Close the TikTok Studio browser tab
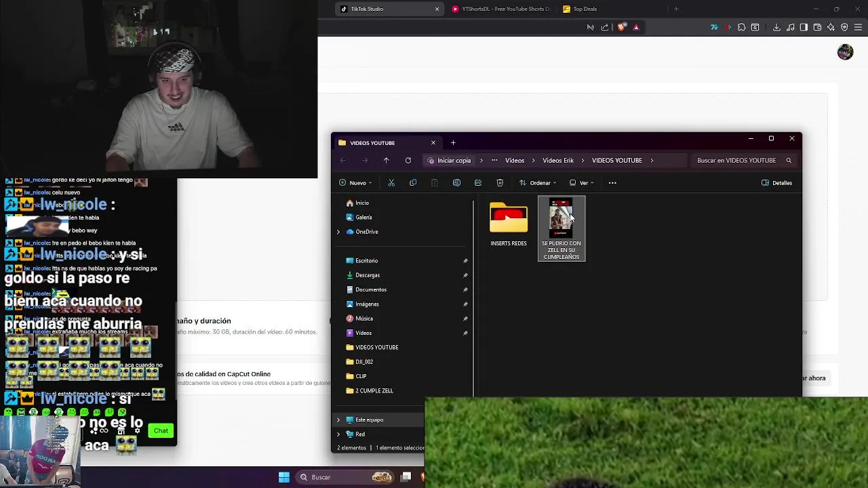Image resolution: width=868 pixels, height=488 pixels. (437, 9)
